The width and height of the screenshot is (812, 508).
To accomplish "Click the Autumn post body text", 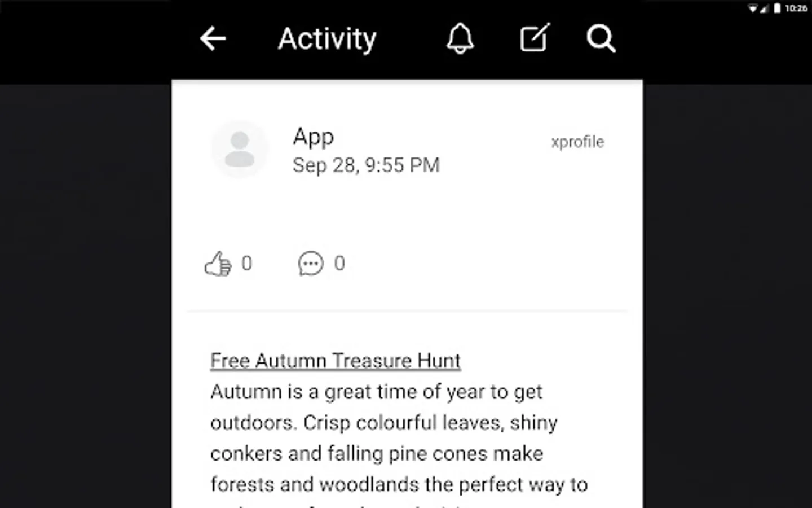I will [x=399, y=438].
